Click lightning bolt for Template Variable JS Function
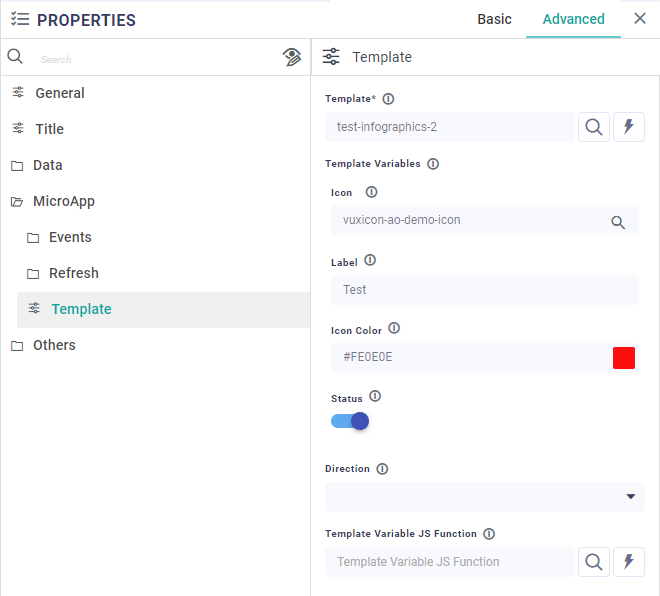 629,562
